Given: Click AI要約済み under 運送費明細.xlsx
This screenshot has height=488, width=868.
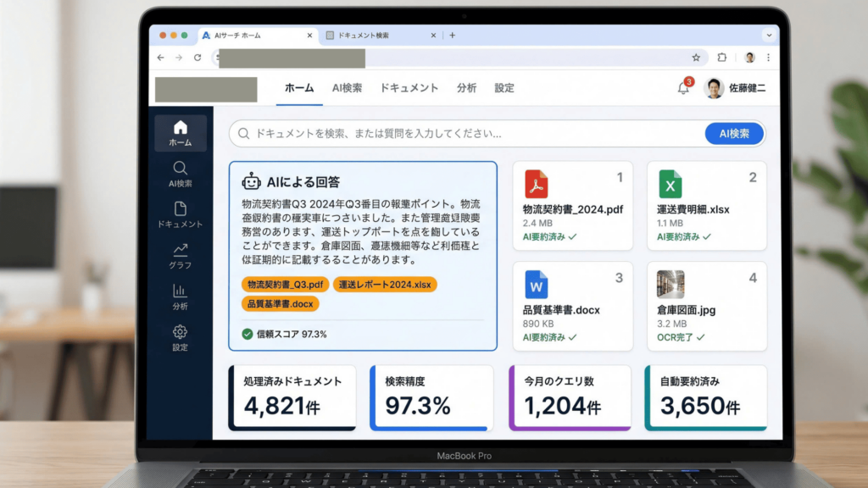Looking at the screenshot, I should [x=678, y=237].
